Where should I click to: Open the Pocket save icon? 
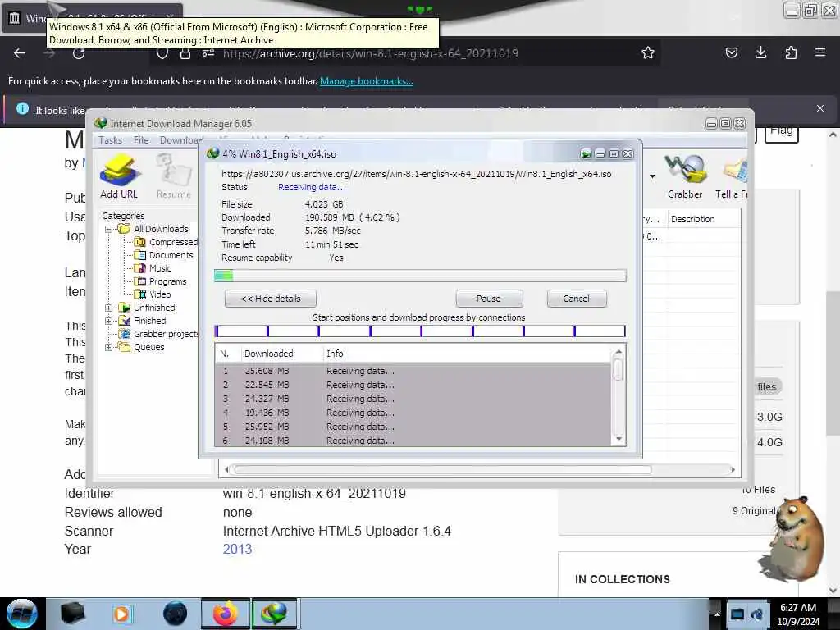731,52
